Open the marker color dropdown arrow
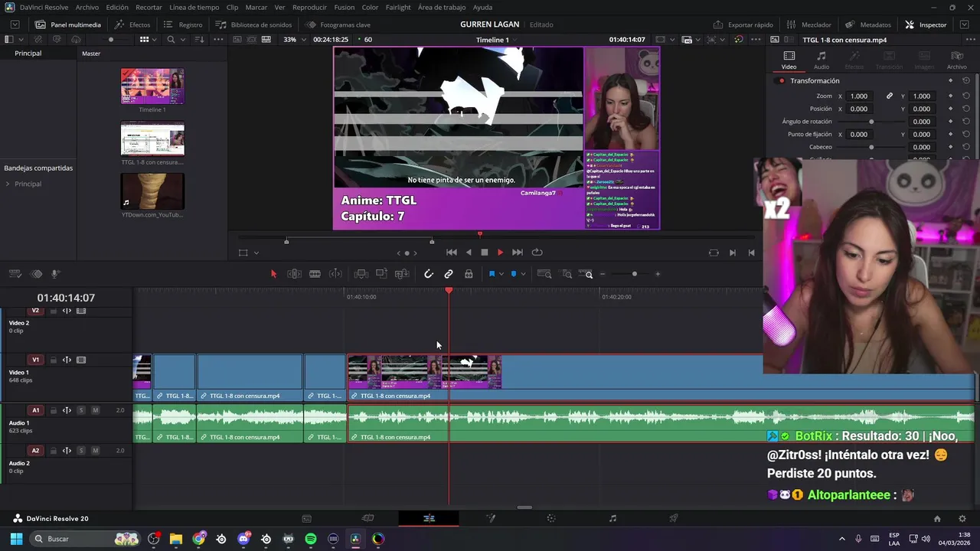This screenshot has height=551, width=980. click(523, 274)
